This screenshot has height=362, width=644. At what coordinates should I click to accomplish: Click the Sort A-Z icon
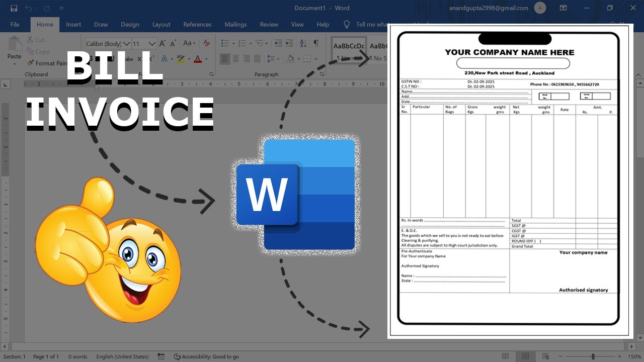[x=303, y=43]
